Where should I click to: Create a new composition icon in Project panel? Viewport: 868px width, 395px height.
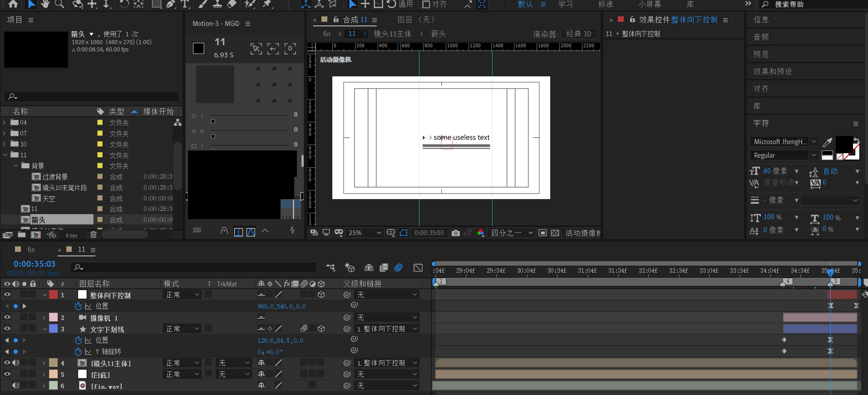click(x=36, y=235)
